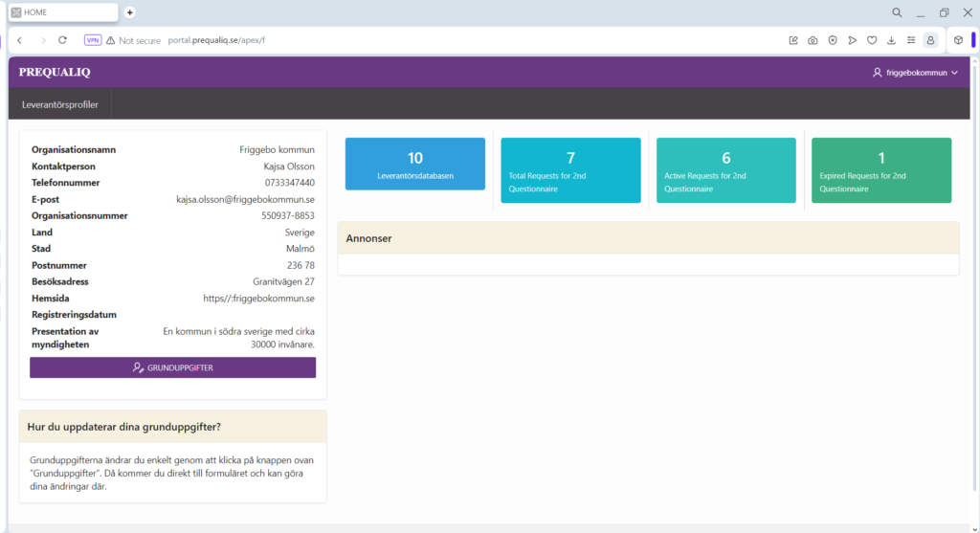Click the search tabs magnifier icon
980x533 pixels.
point(897,12)
